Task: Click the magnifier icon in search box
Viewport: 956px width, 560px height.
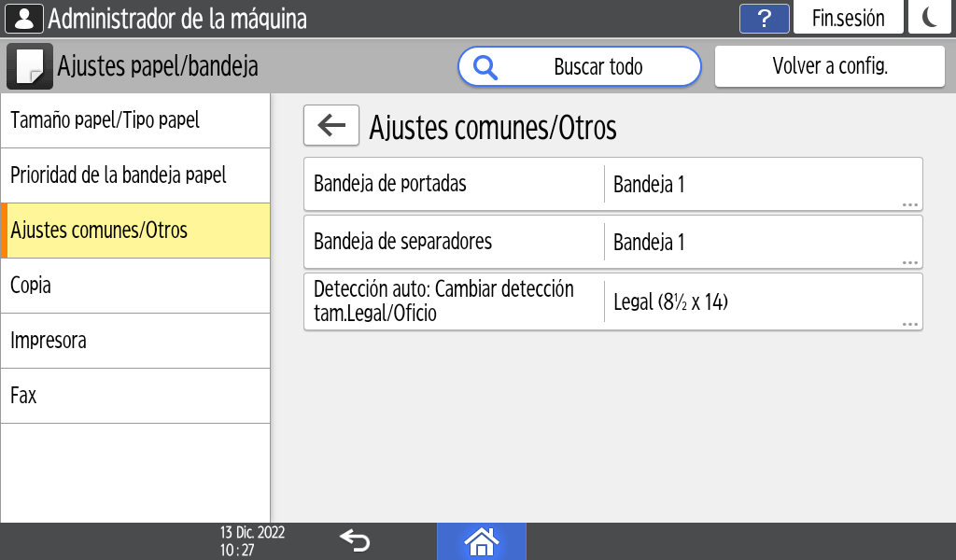Action: [486, 67]
